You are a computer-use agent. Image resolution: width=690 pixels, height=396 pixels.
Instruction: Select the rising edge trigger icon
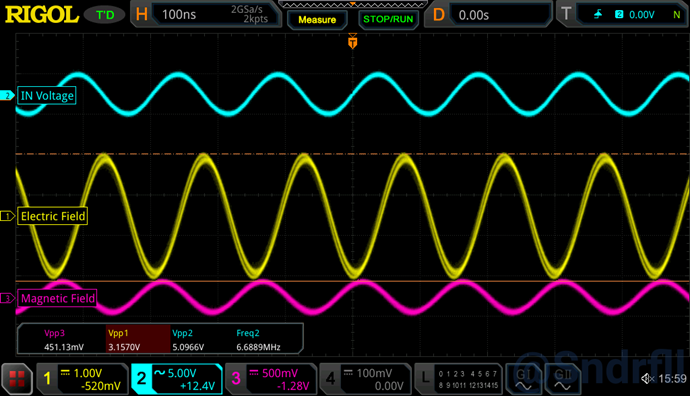tap(598, 15)
